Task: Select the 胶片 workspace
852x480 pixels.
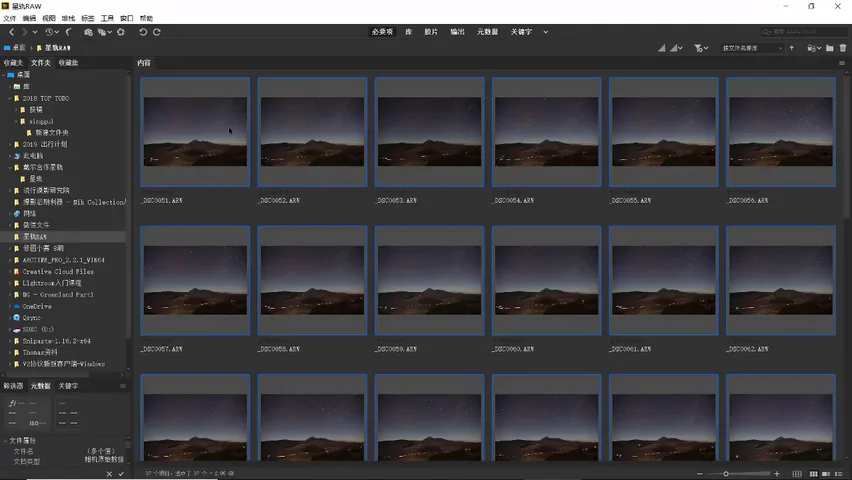Action: click(431, 32)
